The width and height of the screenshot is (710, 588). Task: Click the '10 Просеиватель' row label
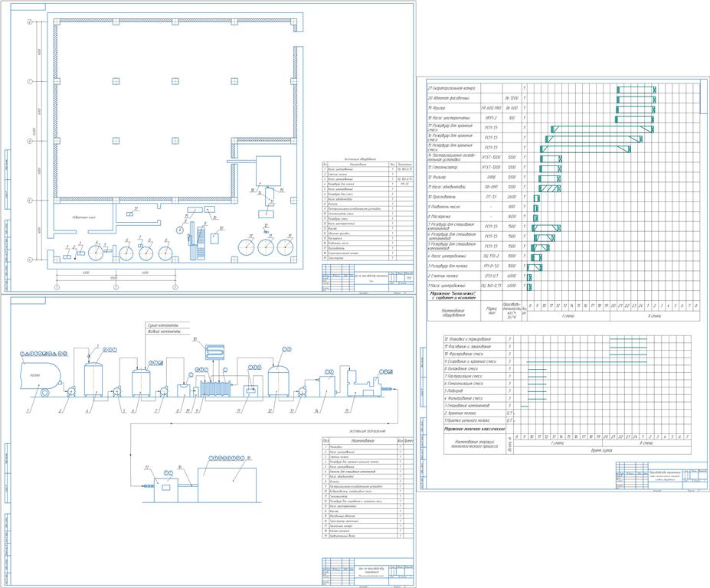click(442, 197)
